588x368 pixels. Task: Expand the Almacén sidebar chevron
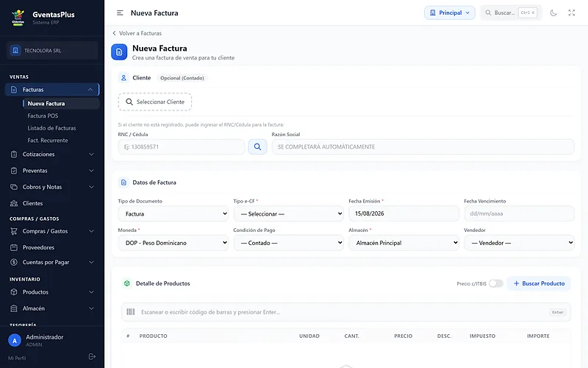click(x=91, y=308)
